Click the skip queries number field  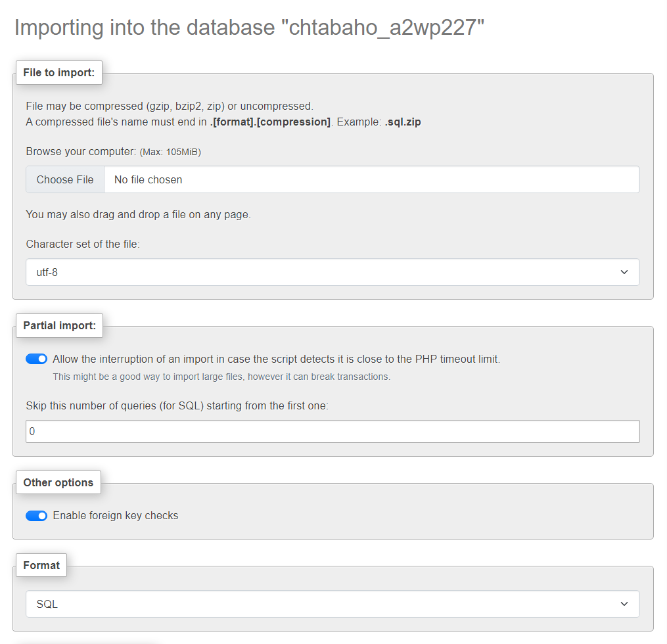click(332, 431)
